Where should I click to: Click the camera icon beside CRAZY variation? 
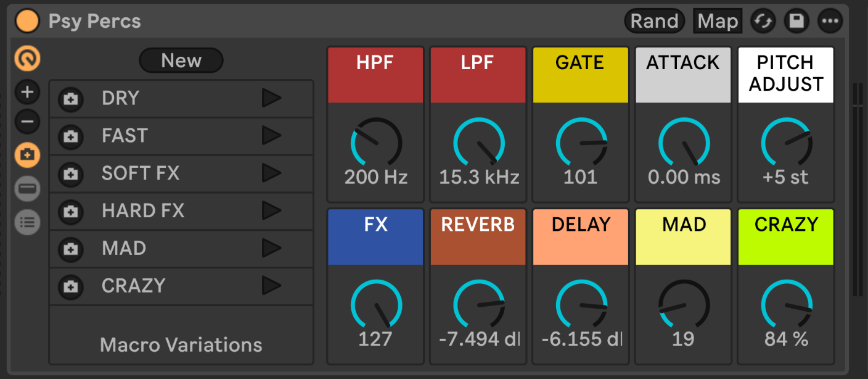pyautogui.click(x=71, y=286)
